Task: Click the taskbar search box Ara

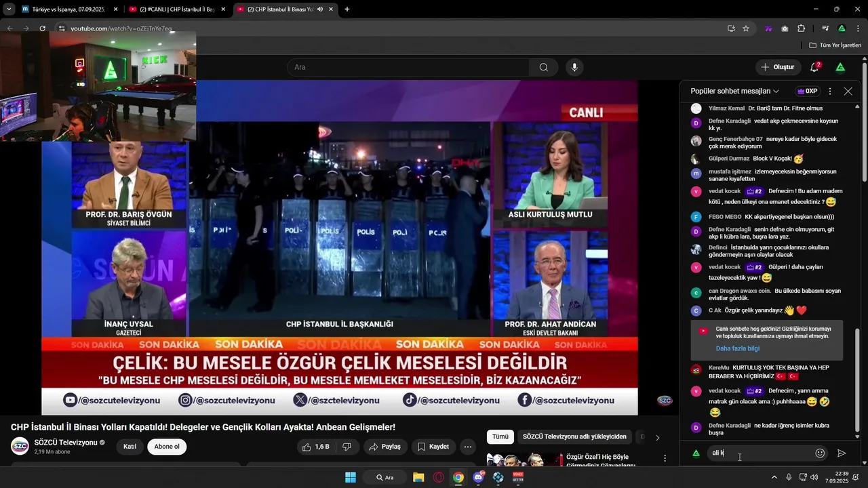Action: 384,477
